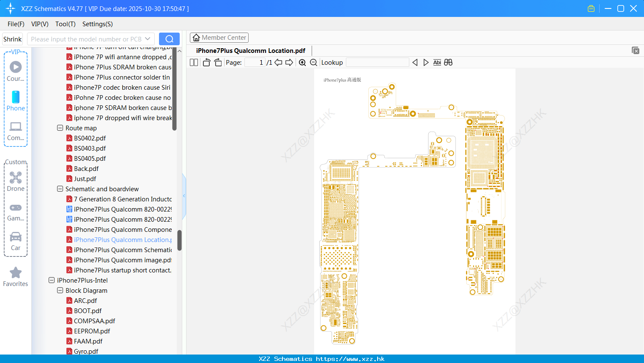The height and width of the screenshot is (363, 644).
Task: Collapse the iPhone7Plus-Intel node
Action: pos(52,280)
